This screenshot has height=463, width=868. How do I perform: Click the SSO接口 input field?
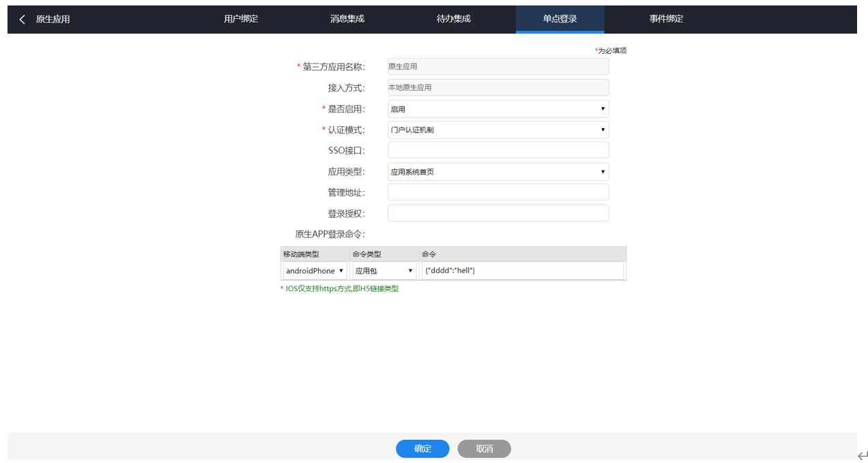[497, 151]
